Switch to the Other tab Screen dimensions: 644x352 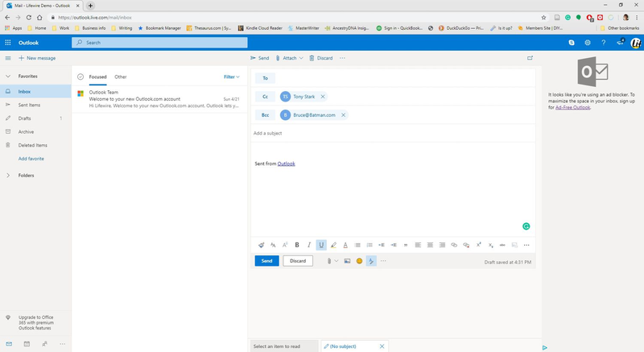120,77
